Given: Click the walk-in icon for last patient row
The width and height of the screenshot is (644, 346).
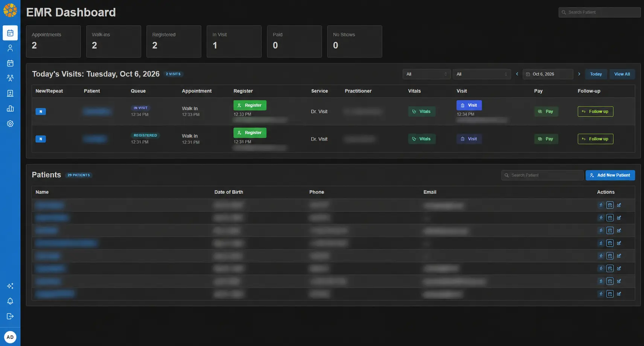Looking at the screenshot, I should click(x=601, y=294).
